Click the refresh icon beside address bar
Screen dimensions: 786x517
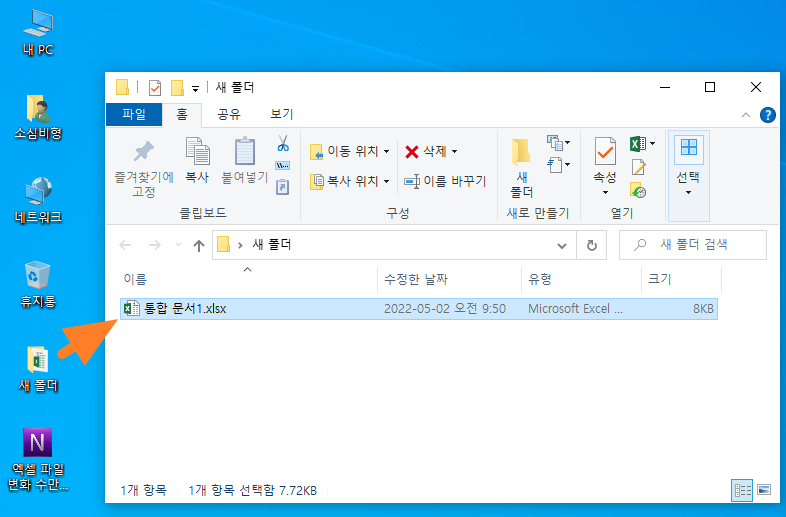pyautogui.click(x=592, y=245)
